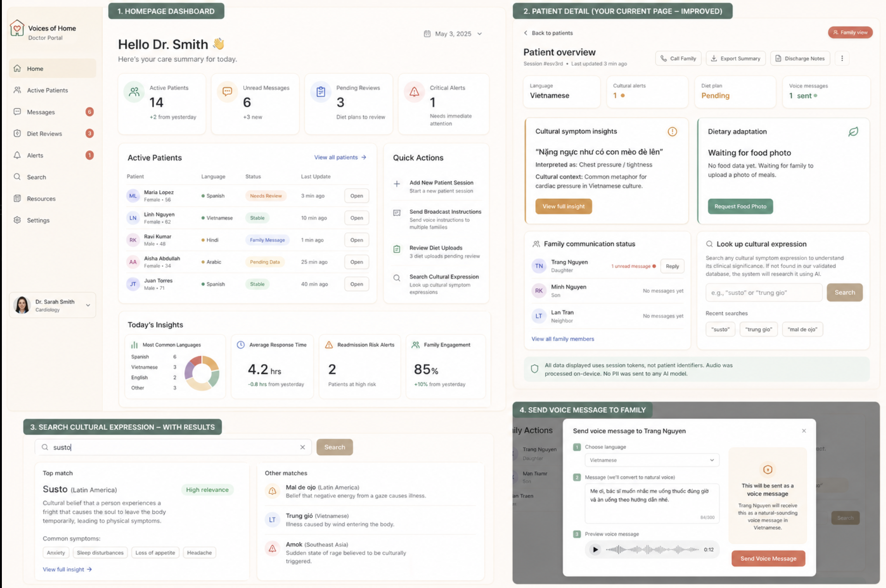Click the Voices of Home logo icon
Image resolution: width=886 pixels, height=588 pixels.
[17, 28]
